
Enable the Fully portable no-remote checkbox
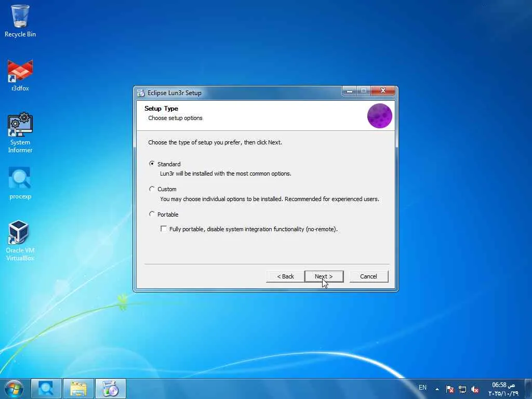tap(164, 229)
